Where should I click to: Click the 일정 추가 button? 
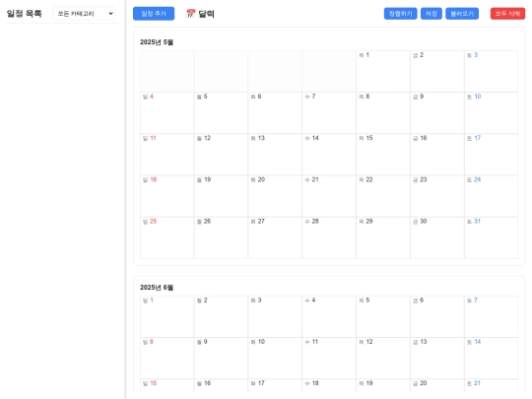(154, 14)
